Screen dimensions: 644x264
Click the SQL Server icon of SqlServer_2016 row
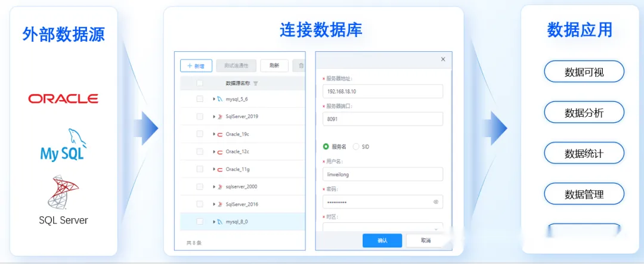pos(220,204)
